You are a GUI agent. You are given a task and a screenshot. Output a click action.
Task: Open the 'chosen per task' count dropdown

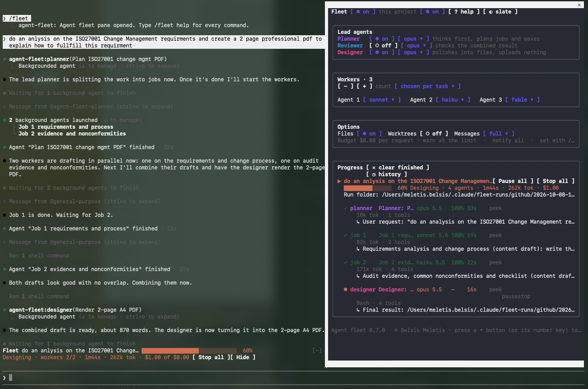pos(427,86)
